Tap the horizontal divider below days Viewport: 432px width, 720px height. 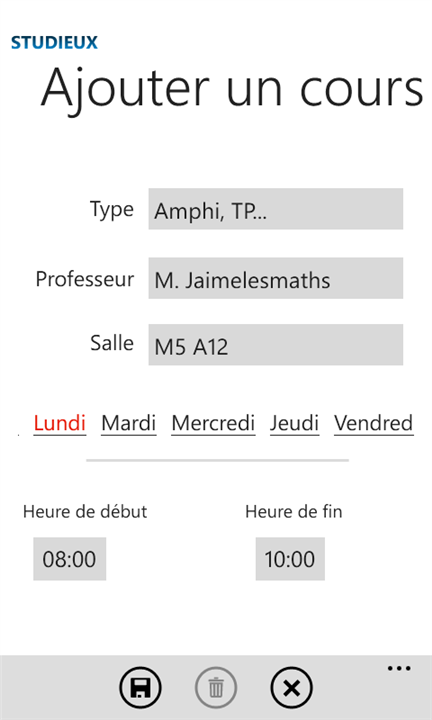point(218,460)
